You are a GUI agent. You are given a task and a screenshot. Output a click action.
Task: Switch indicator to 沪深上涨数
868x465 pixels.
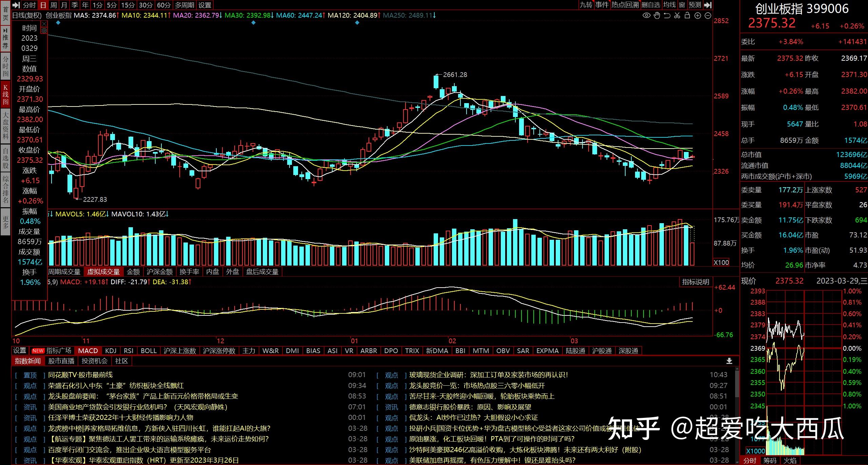[180, 351]
